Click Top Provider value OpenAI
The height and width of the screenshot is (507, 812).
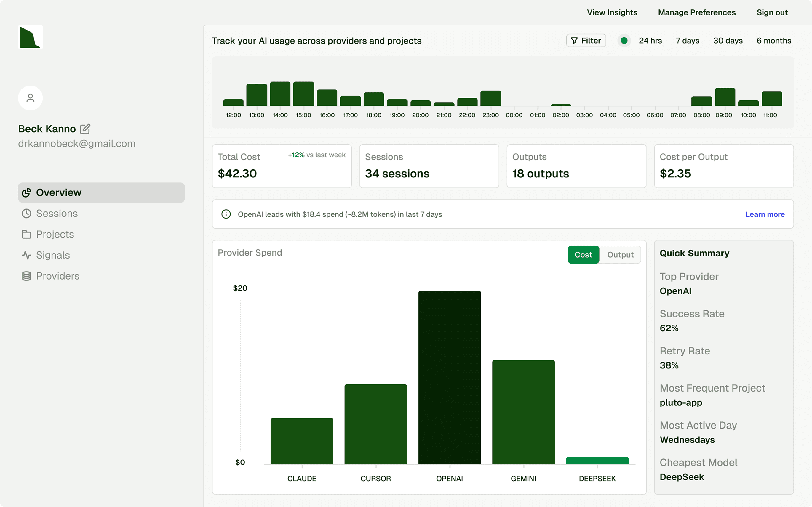point(675,291)
